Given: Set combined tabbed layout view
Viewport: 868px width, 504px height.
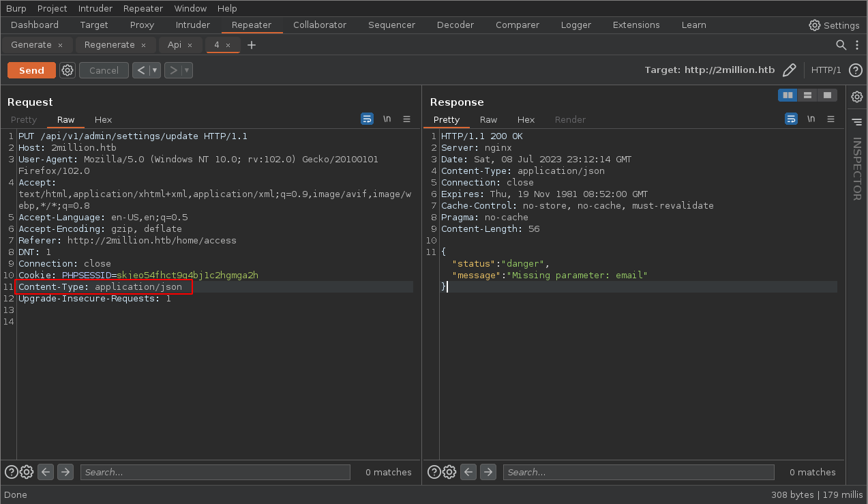Looking at the screenshot, I should 827,95.
